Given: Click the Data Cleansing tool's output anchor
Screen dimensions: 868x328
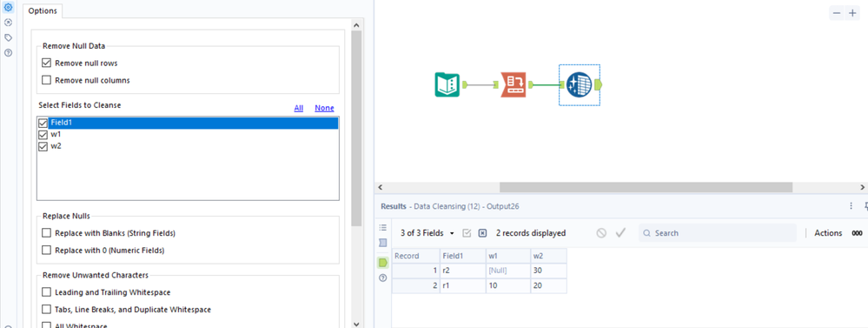Looking at the screenshot, I should pos(599,84).
